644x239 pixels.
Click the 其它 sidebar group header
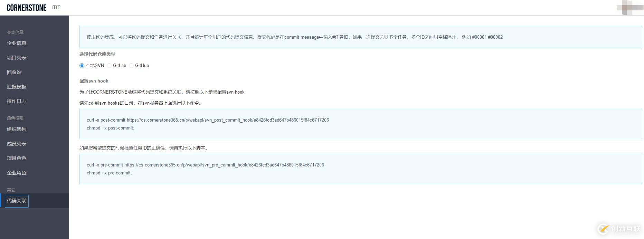click(11, 190)
